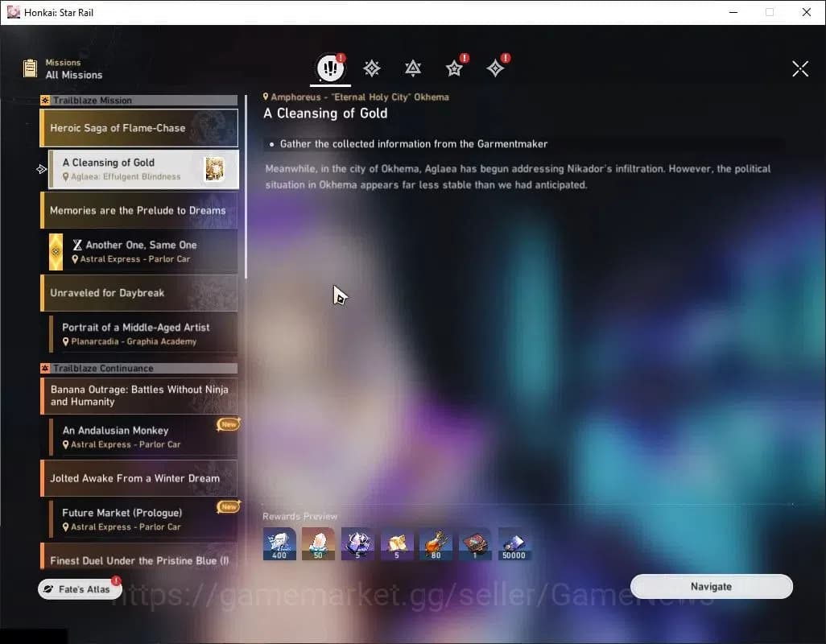Collapse Memories are the Prelude to Dreams
The height and width of the screenshot is (644, 826).
pyautogui.click(x=139, y=210)
